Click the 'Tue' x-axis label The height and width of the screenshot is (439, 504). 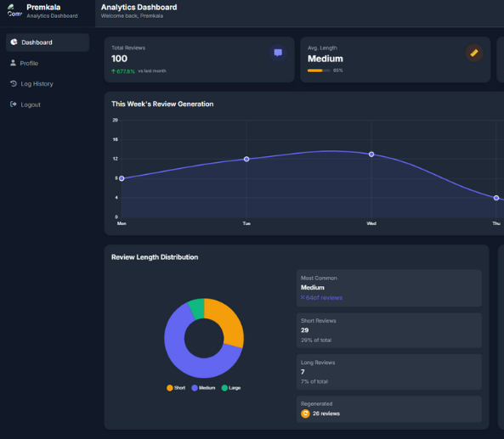pos(246,223)
